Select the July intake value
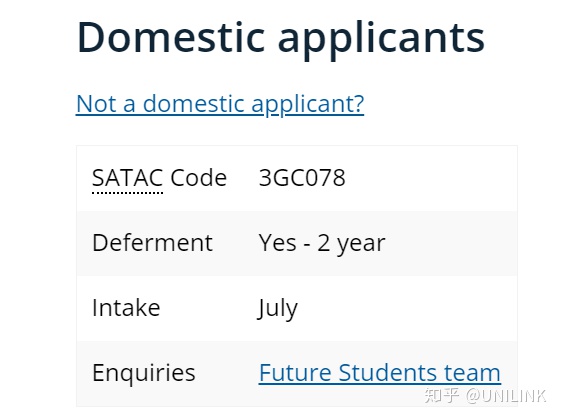The width and height of the screenshot is (561, 419). pos(277,309)
